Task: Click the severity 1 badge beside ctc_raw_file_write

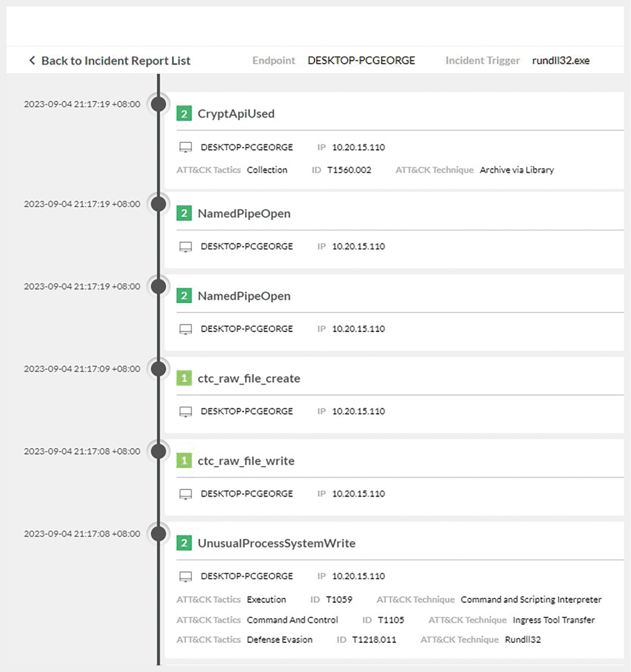Action: point(184,461)
